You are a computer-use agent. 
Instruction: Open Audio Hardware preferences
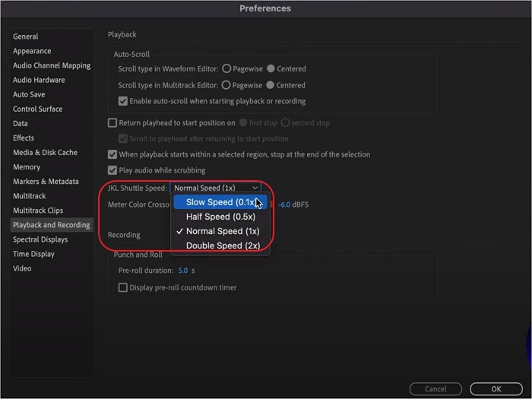point(39,80)
